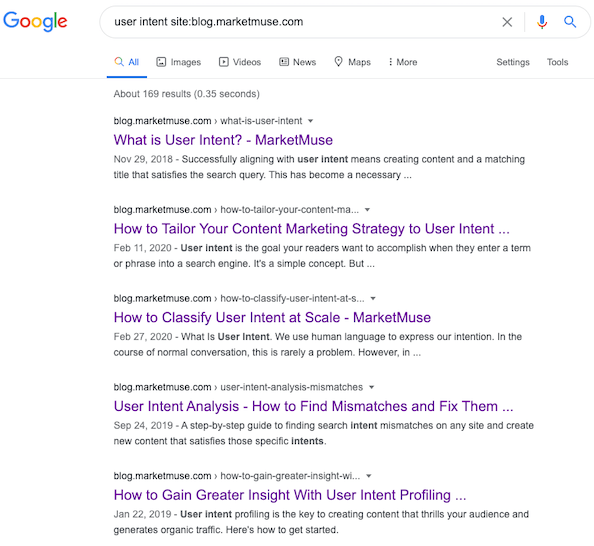Open the Images results tab
Viewport: 594px width, 546px height.
tap(178, 62)
